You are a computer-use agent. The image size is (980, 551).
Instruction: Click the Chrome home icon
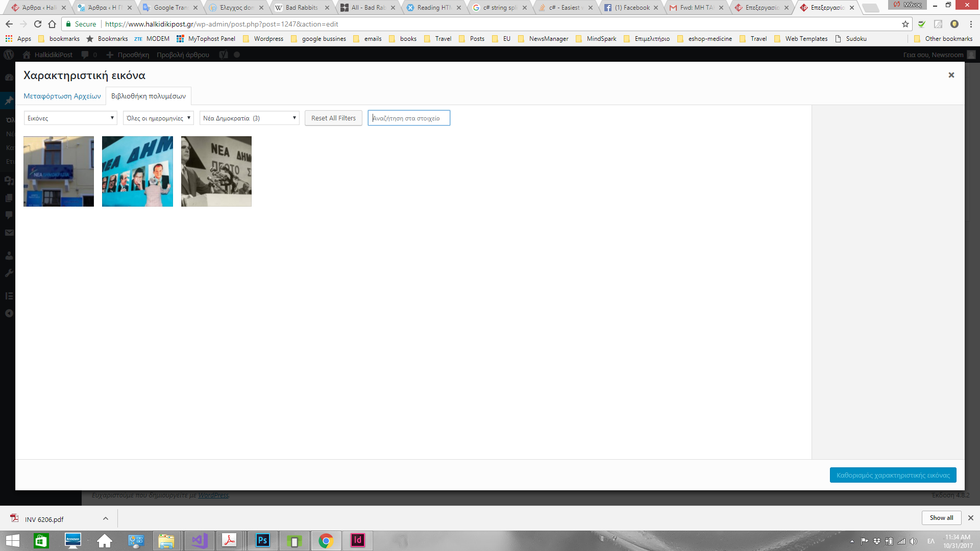coord(52,24)
